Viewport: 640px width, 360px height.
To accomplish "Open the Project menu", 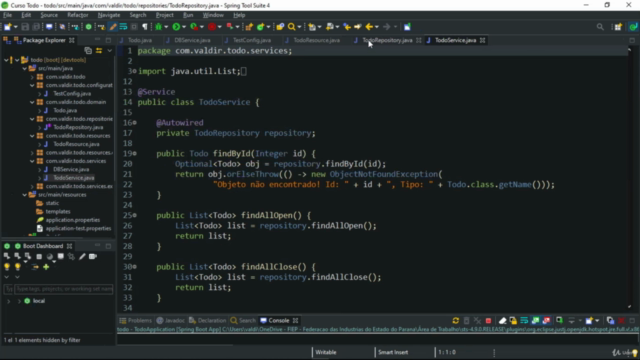I will click(164, 15).
